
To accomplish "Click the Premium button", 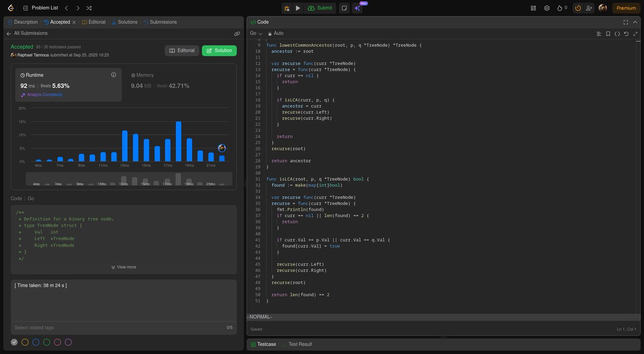I will pyautogui.click(x=626, y=8).
